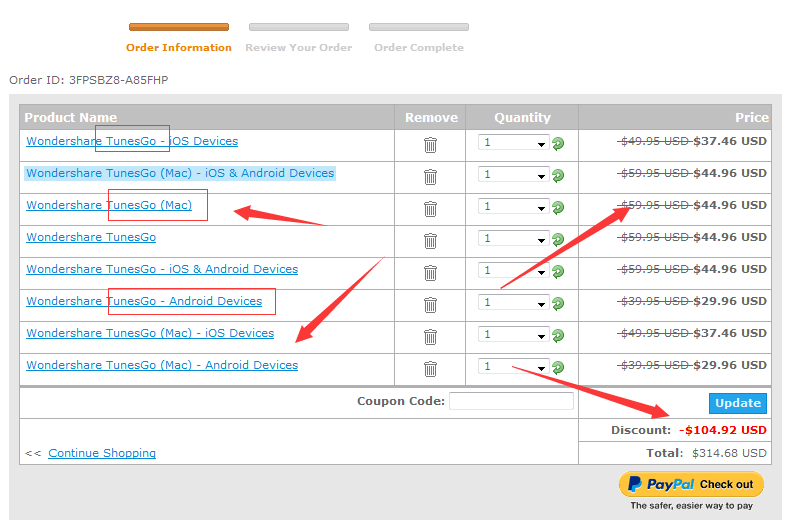Open the plain Wondershare TunesGo link

(91, 237)
